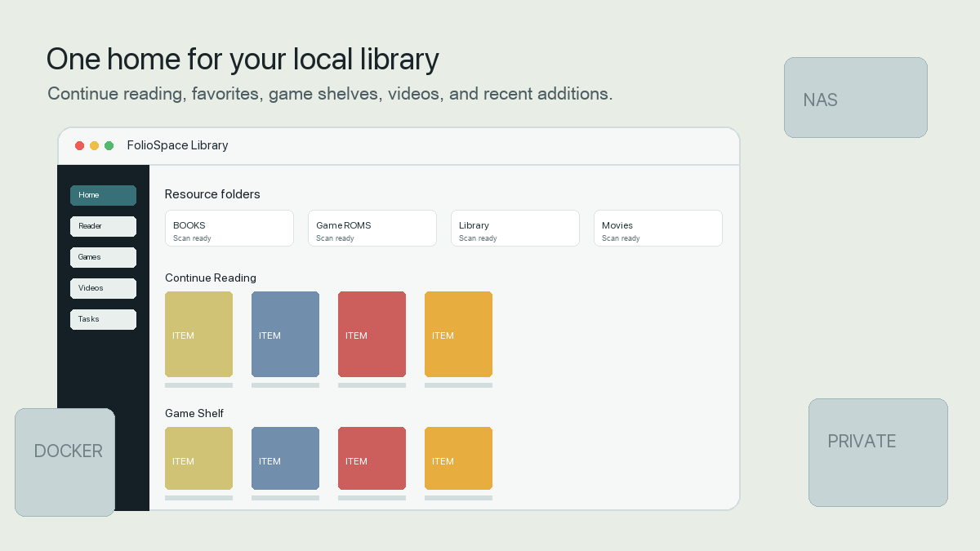The image size is (980, 551).
Task: Open the red item in Game Shelf
Action: point(372,459)
